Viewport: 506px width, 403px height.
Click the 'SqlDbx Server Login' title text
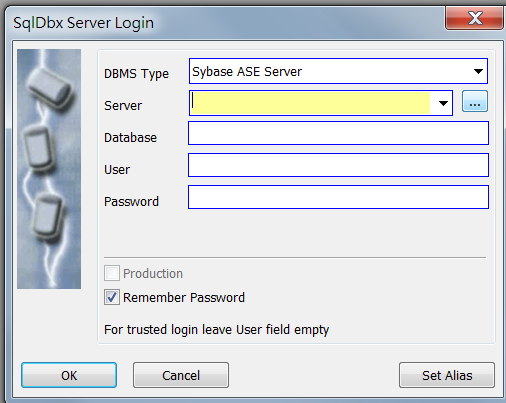[83, 23]
